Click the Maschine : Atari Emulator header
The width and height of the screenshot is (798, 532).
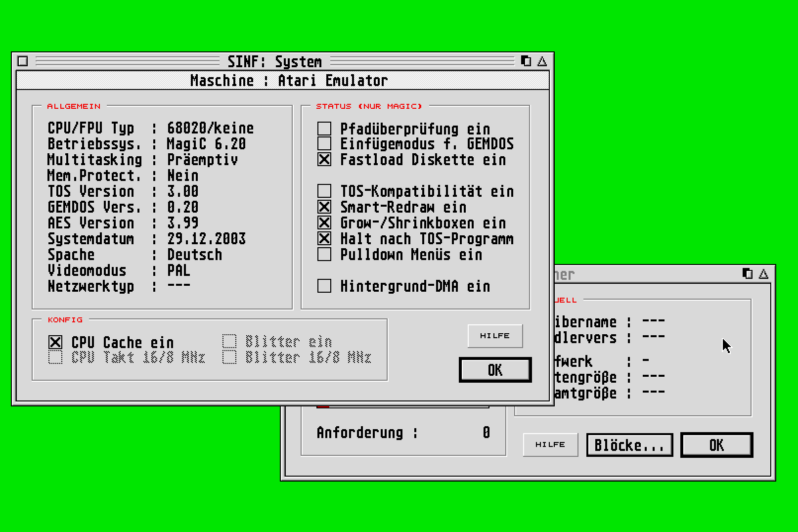click(283, 80)
